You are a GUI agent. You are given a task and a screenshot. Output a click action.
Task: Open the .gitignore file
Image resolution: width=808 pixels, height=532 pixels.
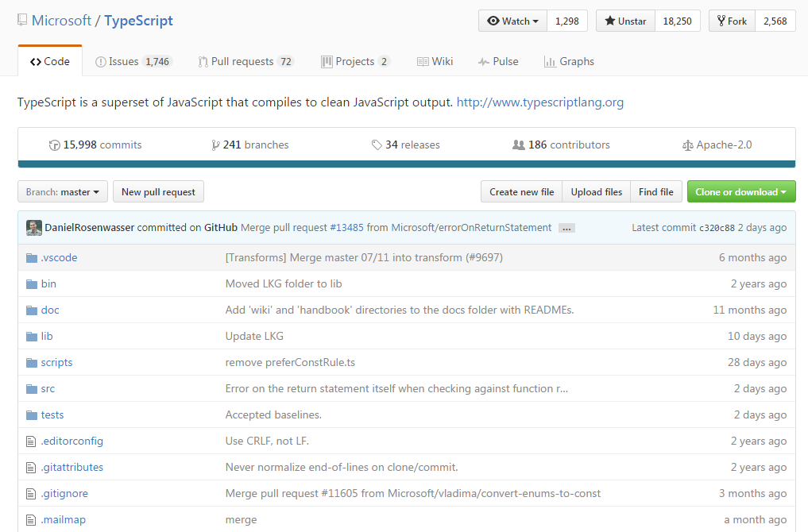coord(64,493)
